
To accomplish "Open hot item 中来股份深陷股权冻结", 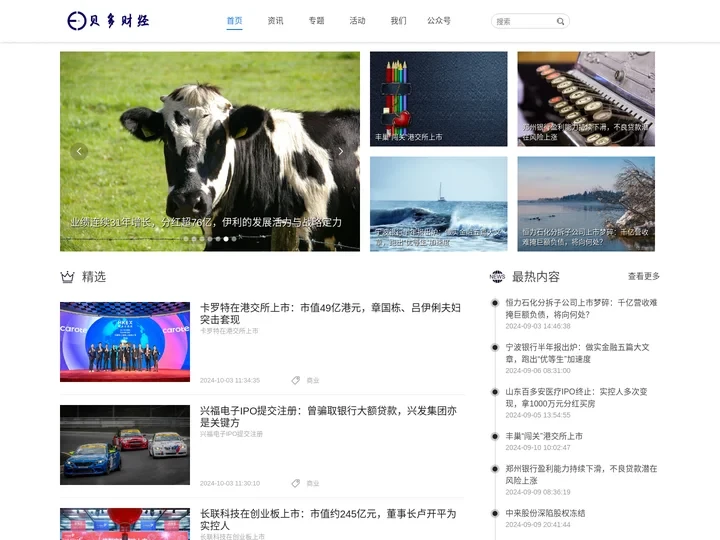I will coord(546,513).
